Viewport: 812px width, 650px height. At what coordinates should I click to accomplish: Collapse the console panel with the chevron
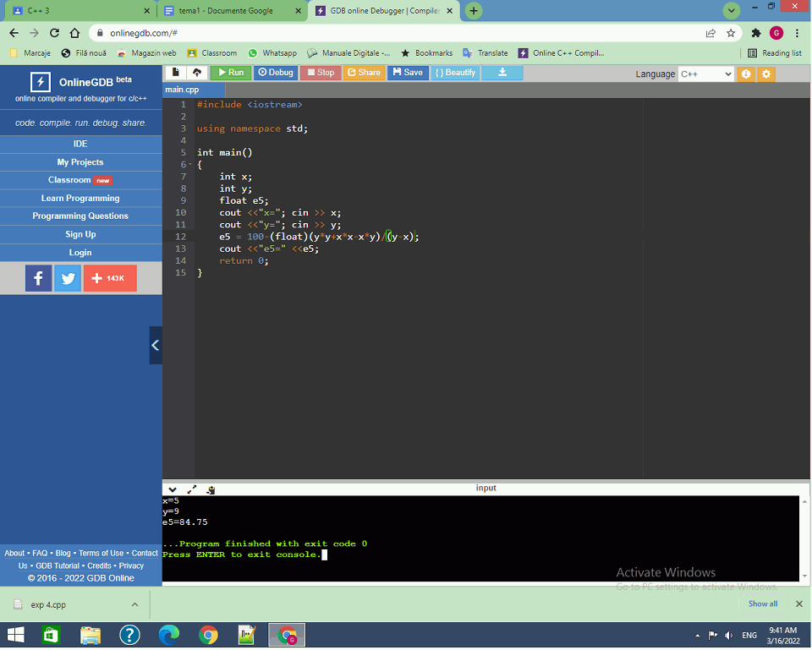pos(173,489)
